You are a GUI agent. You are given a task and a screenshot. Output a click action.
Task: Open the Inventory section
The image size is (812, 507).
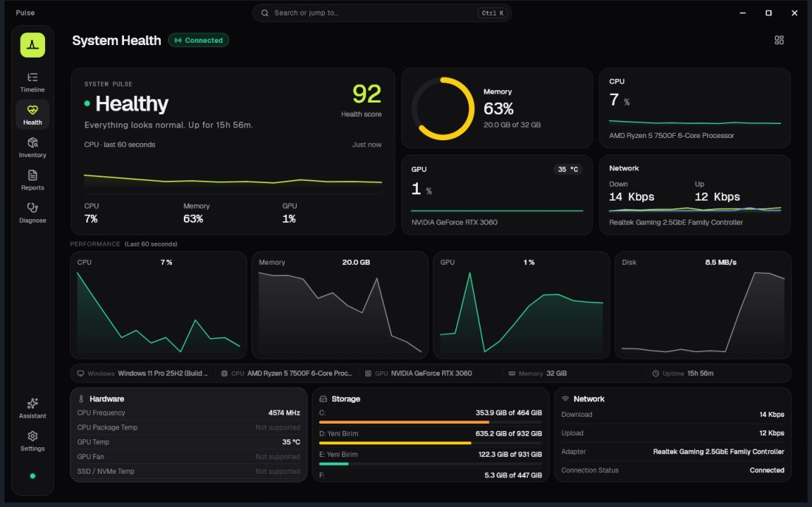click(x=32, y=148)
